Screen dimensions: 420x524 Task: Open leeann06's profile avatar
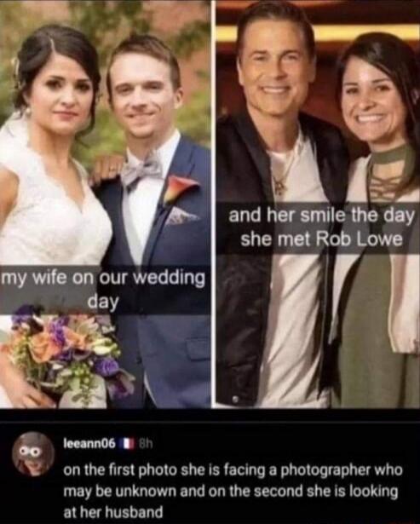tap(33, 454)
